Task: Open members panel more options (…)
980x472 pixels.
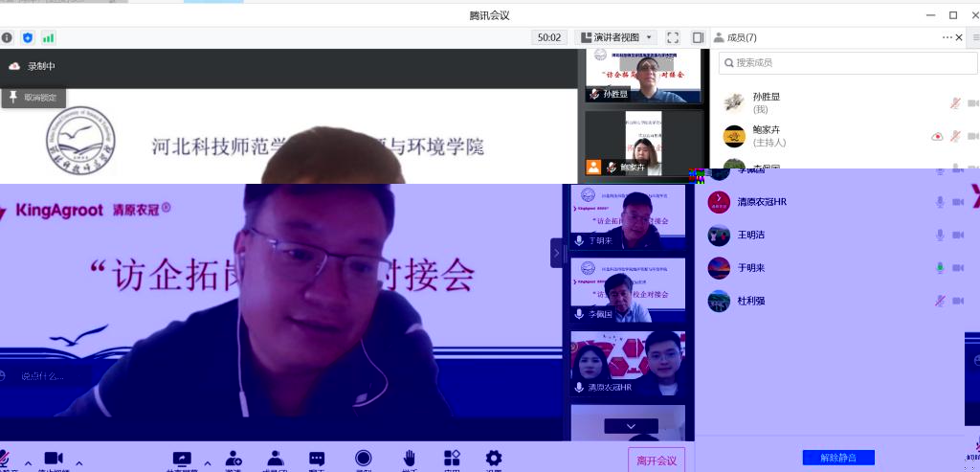Action: (x=947, y=37)
